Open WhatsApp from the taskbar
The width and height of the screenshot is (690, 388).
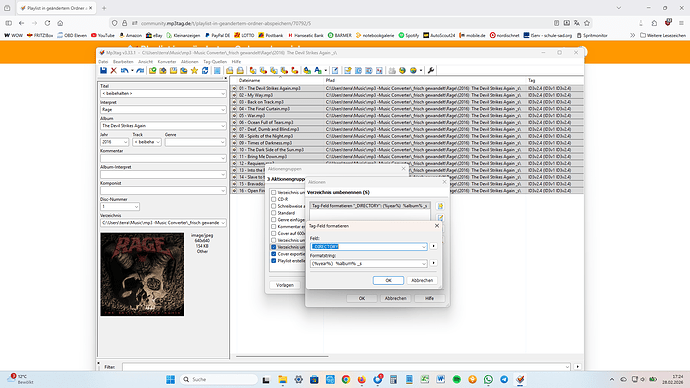point(488,379)
